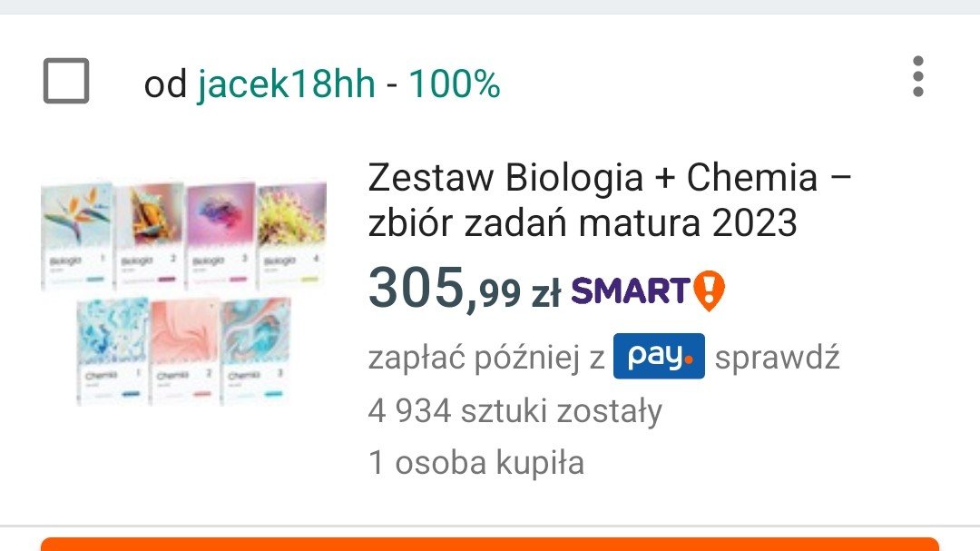Click the sprawdź link
The width and height of the screenshot is (980, 551).
[777, 358]
